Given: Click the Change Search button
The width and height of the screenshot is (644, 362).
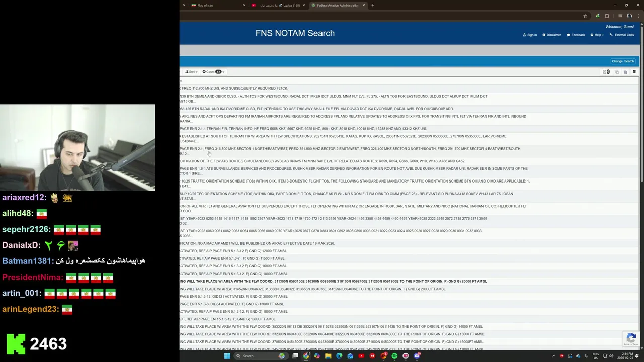Looking at the screenshot, I should [x=623, y=61].
